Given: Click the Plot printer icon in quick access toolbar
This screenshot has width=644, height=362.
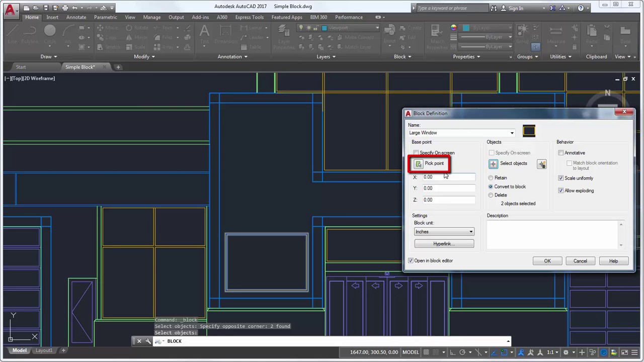Looking at the screenshot, I should click(65, 8).
